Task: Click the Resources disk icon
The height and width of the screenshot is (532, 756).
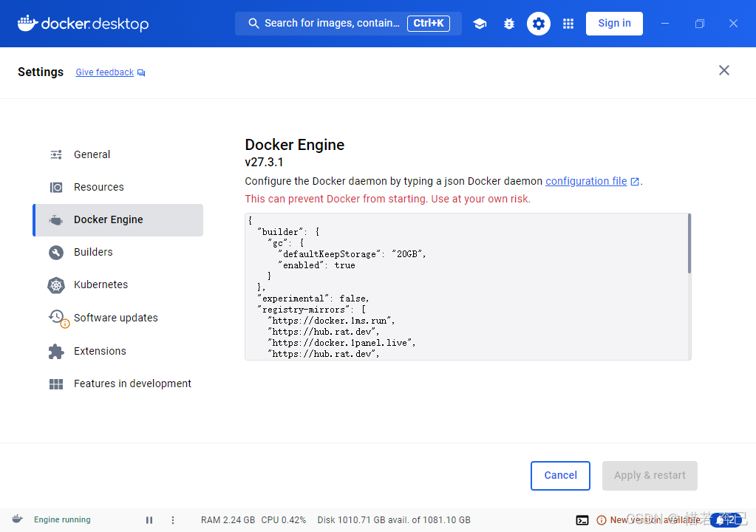Action: click(x=56, y=187)
